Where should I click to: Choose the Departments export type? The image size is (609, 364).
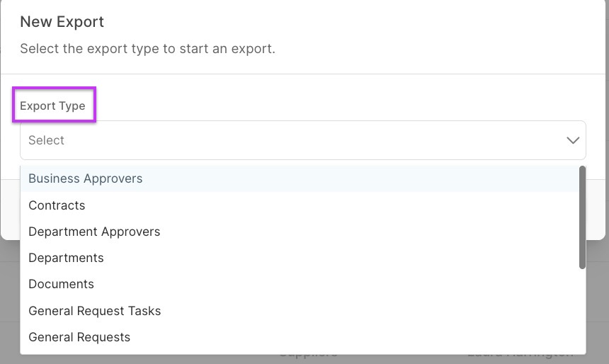66,258
